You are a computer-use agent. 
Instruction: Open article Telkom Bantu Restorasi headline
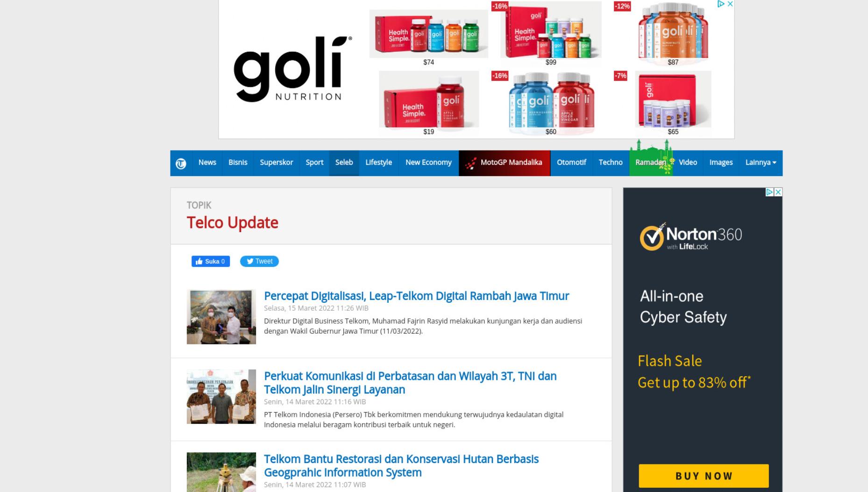(x=401, y=465)
